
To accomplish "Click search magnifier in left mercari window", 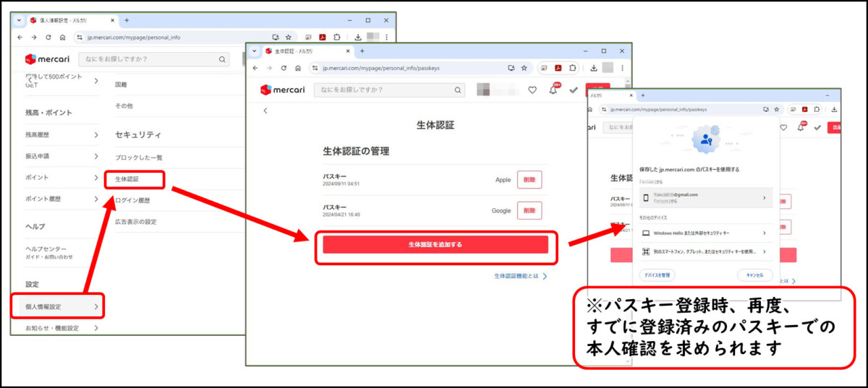I will [x=222, y=59].
